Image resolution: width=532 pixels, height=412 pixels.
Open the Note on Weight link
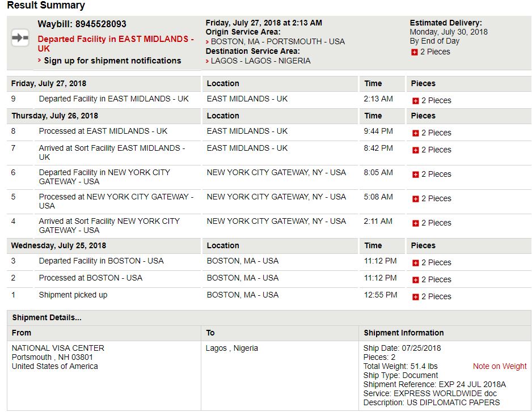point(500,366)
